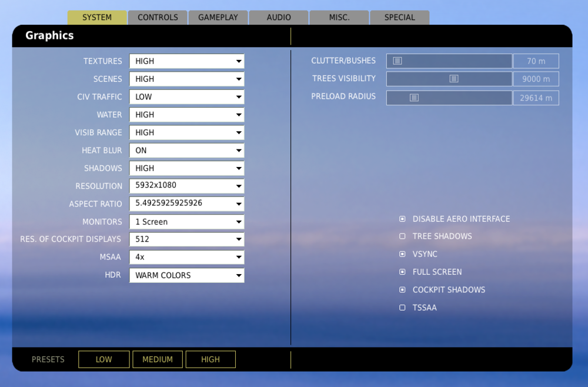Image resolution: width=588 pixels, height=387 pixels.
Task: Switch to the CONTROLS tab
Action: click(158, 17)
